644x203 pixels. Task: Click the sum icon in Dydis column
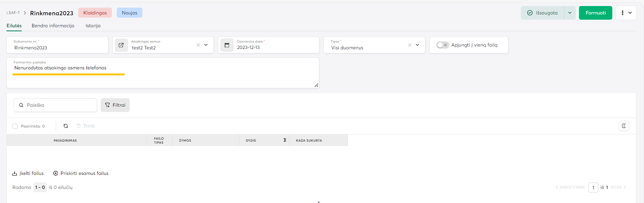pyautogui.click(x=285, y=140)
